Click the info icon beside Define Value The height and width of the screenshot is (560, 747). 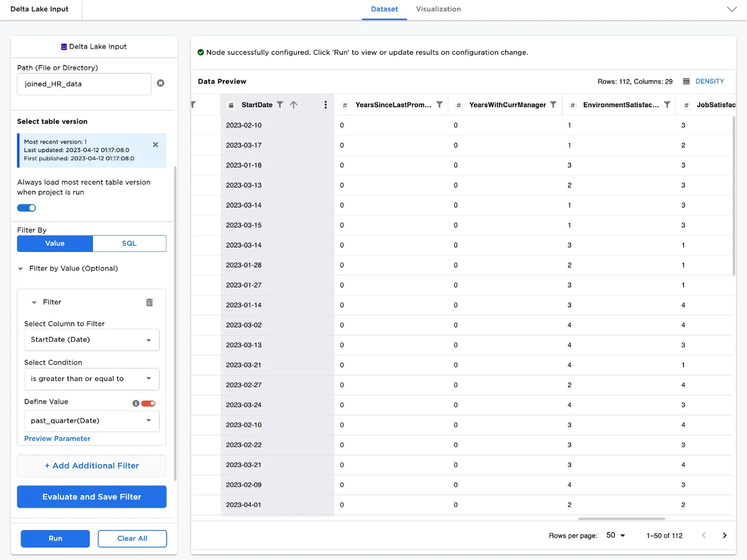coord(136,403)
